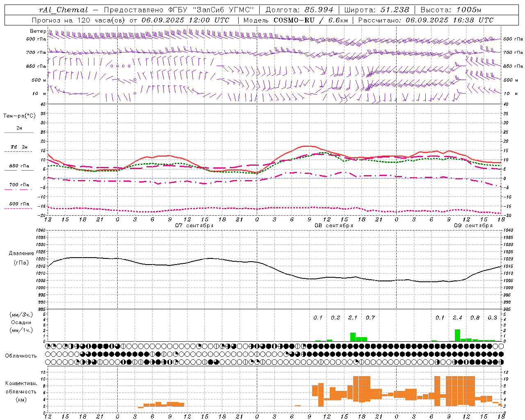Click the Давление pressure panel label

(x=21, y=253)
